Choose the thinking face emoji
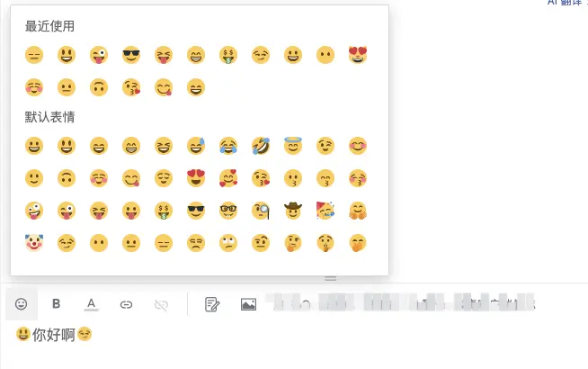Screen dimensions: 588x369 tap(293, 243)
